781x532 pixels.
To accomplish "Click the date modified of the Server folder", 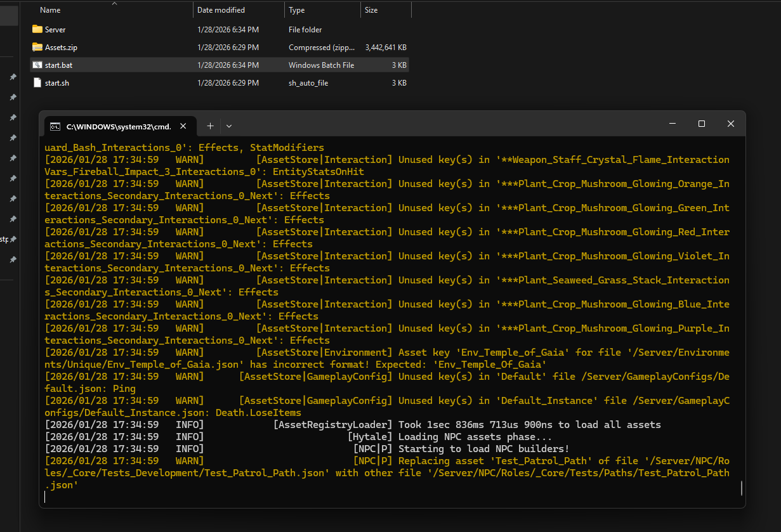I will [x=228, y=30].
